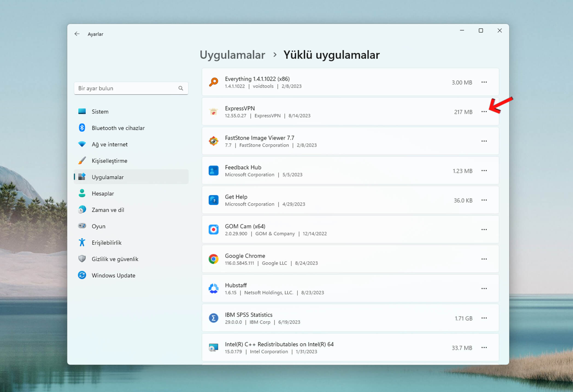This screenshot has width=573, height=392.
Task: Open Zaman ve dil settings
Action: pyautogui.click(x=131, y=210)
